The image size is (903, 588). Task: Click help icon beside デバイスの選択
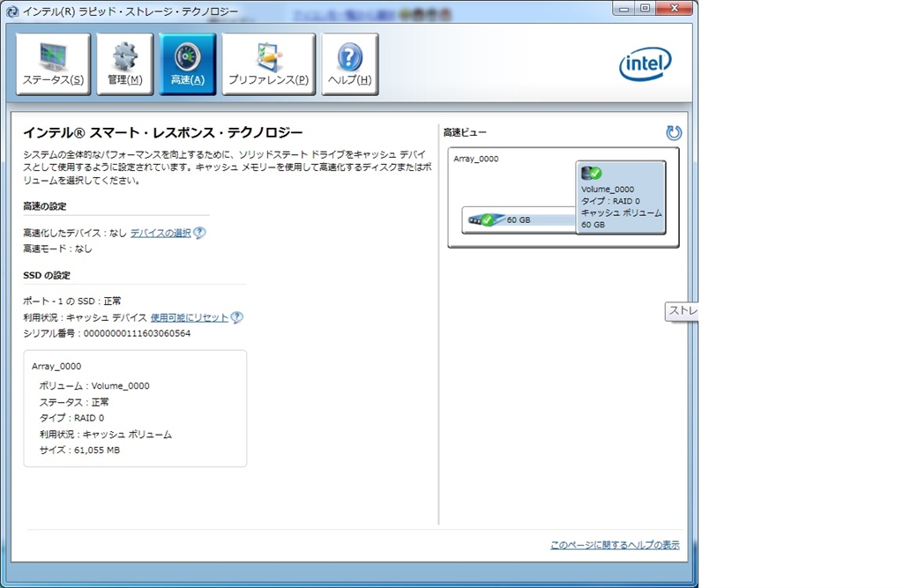click(199, 233)
